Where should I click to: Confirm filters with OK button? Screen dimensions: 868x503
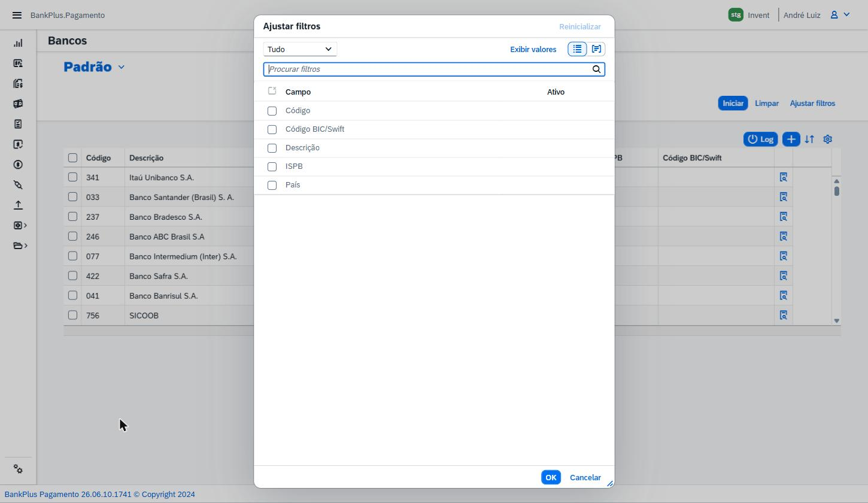[551, 477]
